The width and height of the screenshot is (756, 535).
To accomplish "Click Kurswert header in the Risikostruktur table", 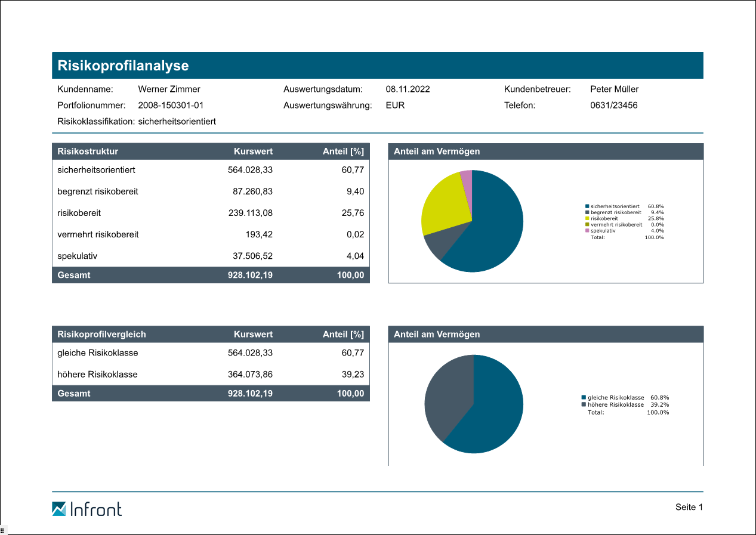I will [x=253, y=151].
